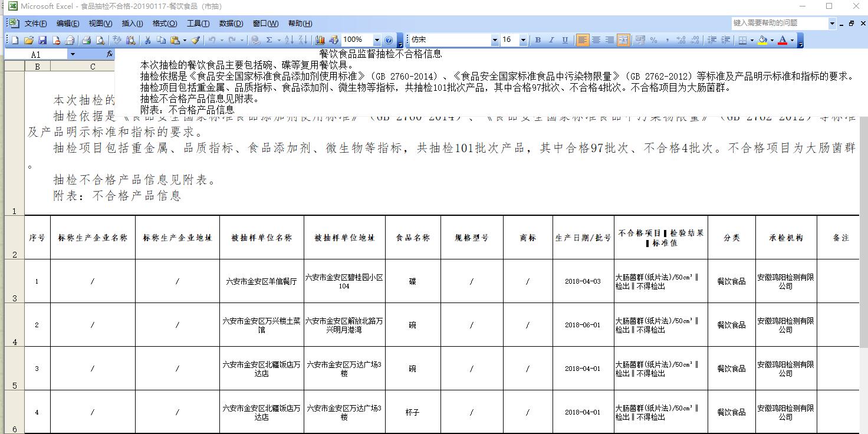Viewport: 868px width, 434px height.
Task: Apply the red Font Color A
Action: 782,40
